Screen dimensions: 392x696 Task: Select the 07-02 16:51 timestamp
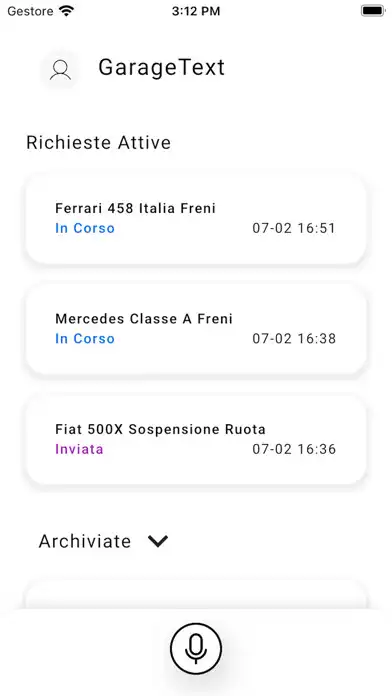click(294, 228)
